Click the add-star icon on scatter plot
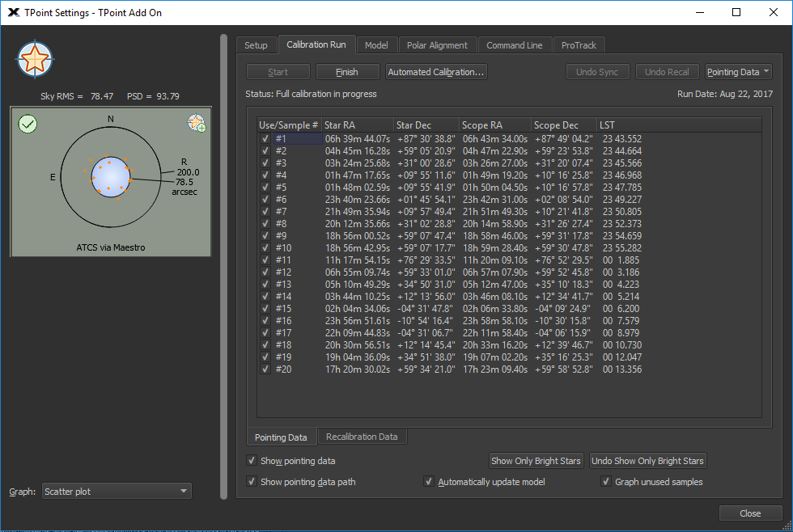 [x=196, y=123]
